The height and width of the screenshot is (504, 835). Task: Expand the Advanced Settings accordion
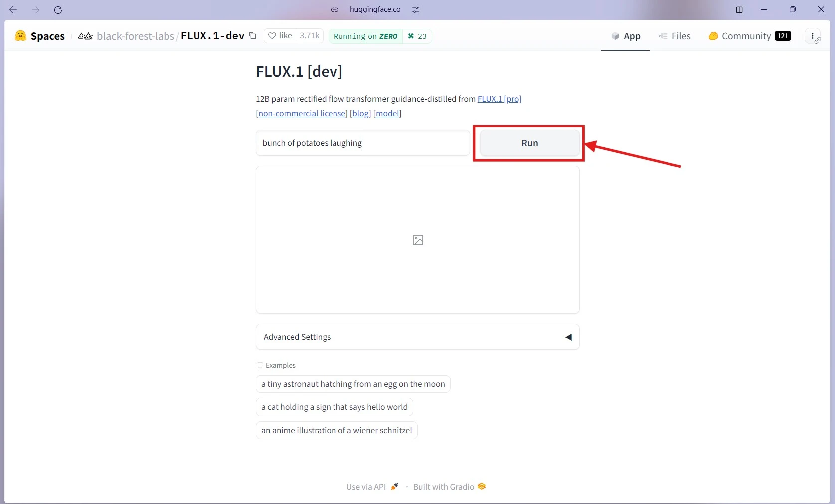pos(418,337)
